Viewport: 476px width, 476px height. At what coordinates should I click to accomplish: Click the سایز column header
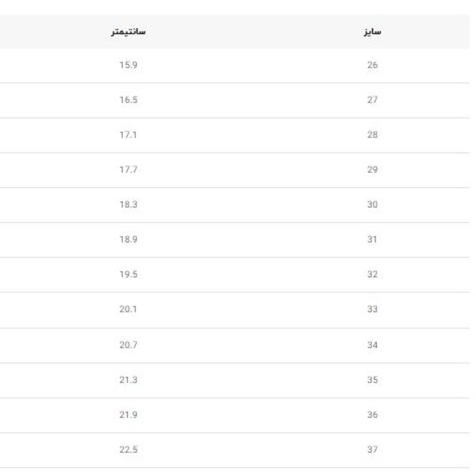coord(373,33)
